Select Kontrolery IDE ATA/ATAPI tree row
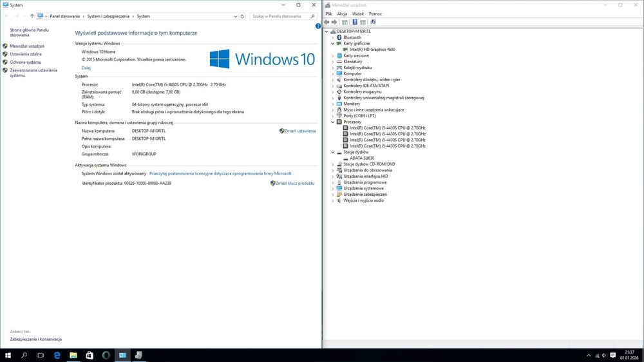644x362 pixels. (x=366, y=86)
